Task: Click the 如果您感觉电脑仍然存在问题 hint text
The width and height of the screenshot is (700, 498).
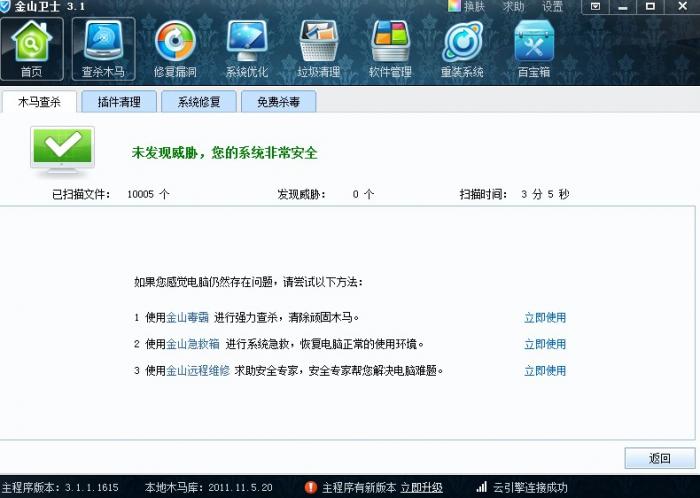Action: (x=248, y=282)
